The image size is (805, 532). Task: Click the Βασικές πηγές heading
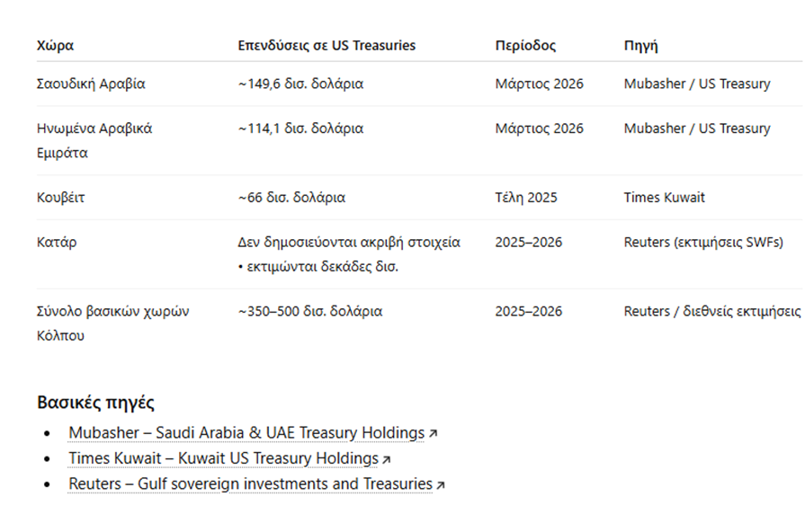click(95, 403)
